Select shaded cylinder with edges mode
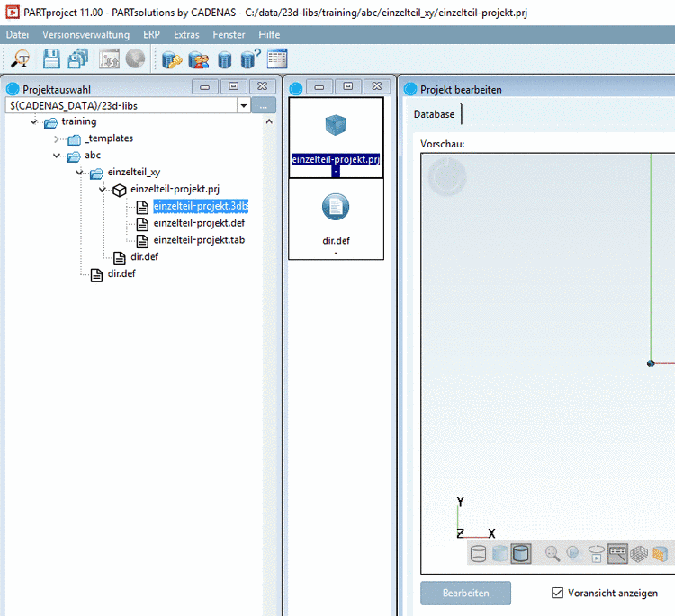The image size is (675, 616). coord(521,554)
